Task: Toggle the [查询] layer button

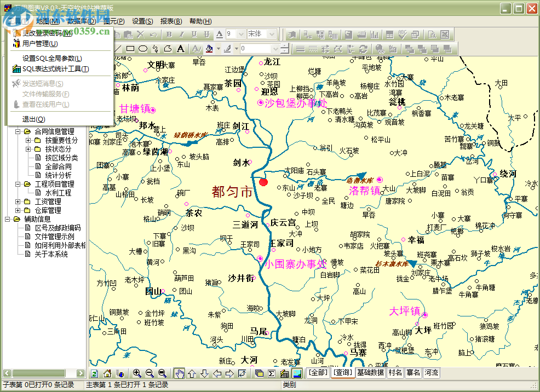Action: point(343,373)
